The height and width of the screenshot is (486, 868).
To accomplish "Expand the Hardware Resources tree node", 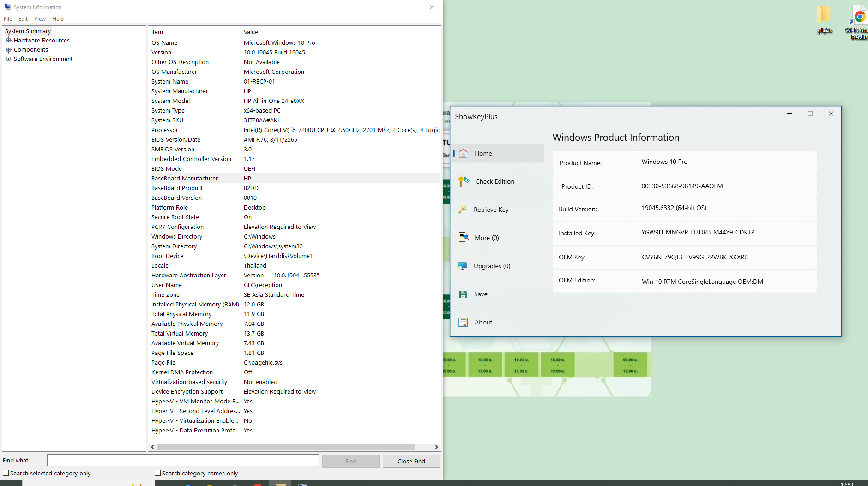I will [x=8, y=41].
